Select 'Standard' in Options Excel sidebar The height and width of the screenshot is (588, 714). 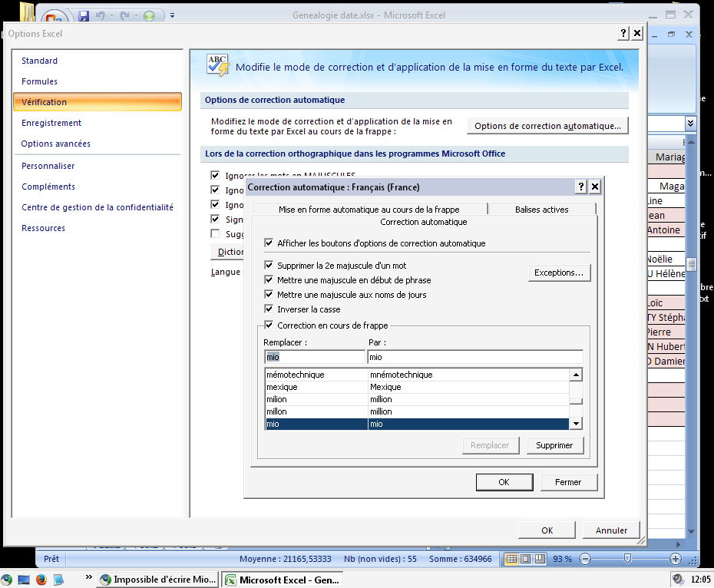39,61
